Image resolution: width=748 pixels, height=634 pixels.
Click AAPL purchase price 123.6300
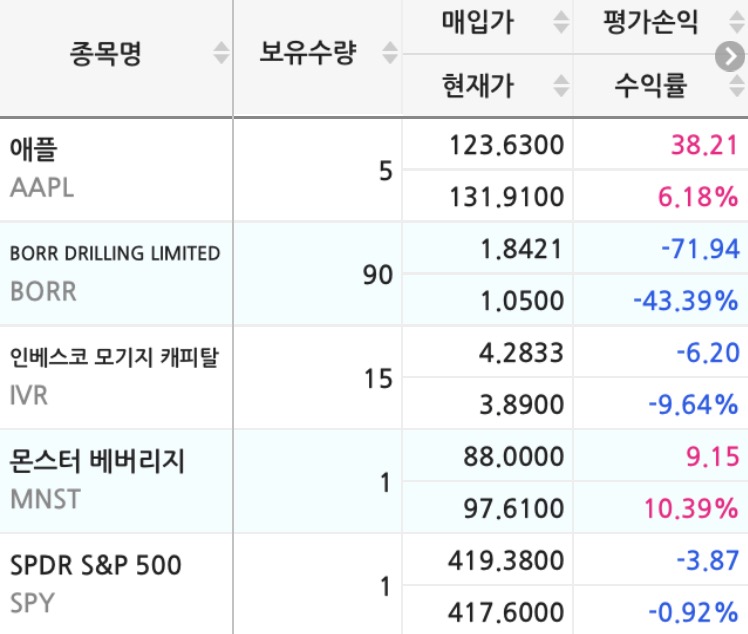tap(507, 145)
